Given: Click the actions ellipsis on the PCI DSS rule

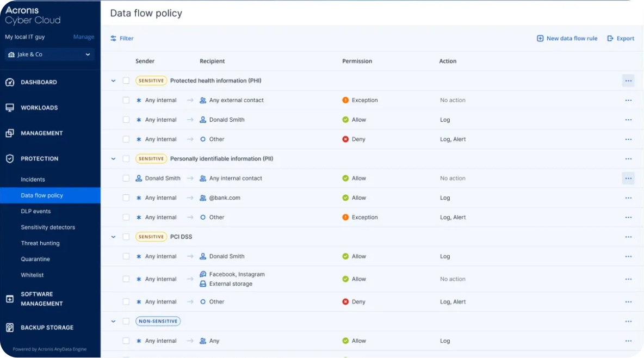Looking at the screenshot, I should pos(628,237).
